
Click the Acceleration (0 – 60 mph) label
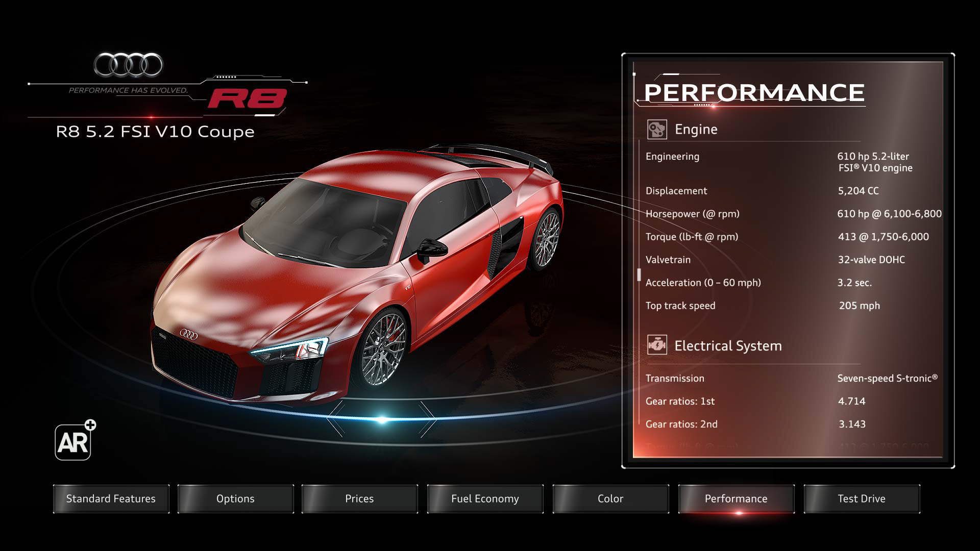pyautogui.click(x=703, y=283)
